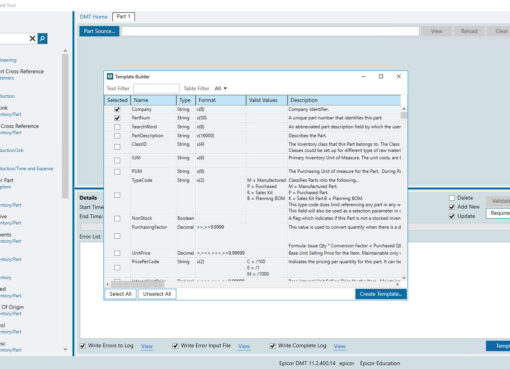
Task: Toggle Write Complete Log checkbox
Action: coord(272,346)
